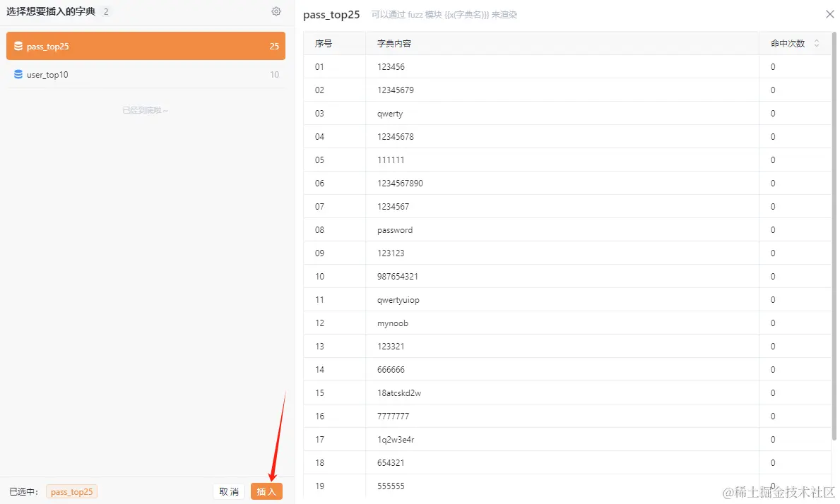Select the 1q2w3e4r entry
Image resolution: width=840 pixels, height=504 pixels.
(x=396, y=439)
